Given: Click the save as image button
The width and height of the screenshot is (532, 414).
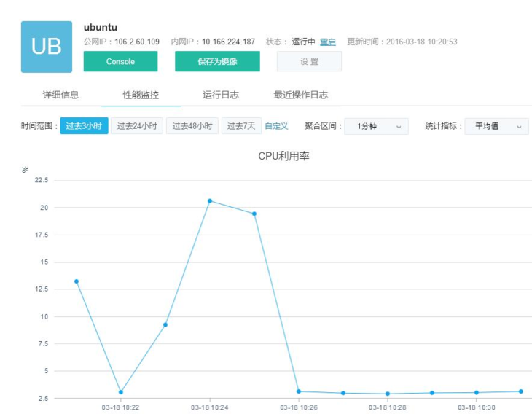Looking at the screenshot, I should click(x=217, y=62).
